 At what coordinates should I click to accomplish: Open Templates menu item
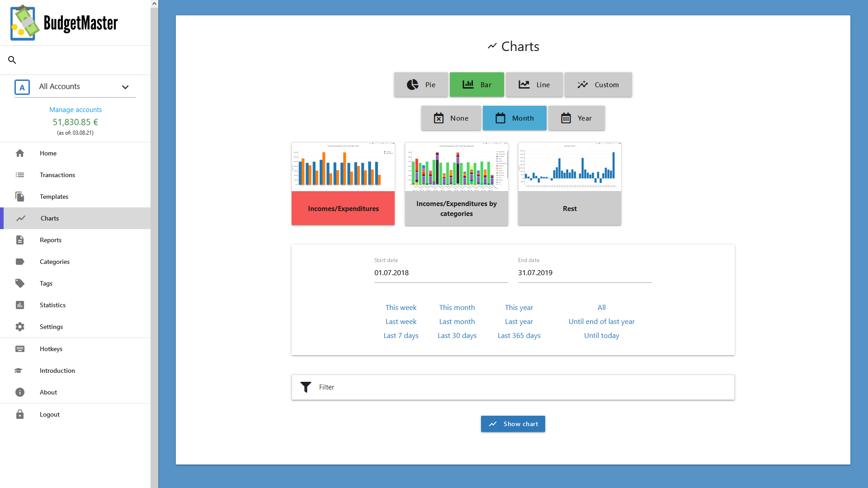75,197
